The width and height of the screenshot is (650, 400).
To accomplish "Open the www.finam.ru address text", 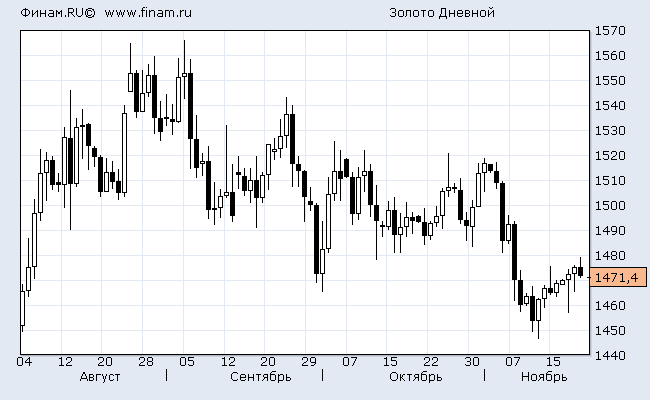I will click(x=148, y=13).
